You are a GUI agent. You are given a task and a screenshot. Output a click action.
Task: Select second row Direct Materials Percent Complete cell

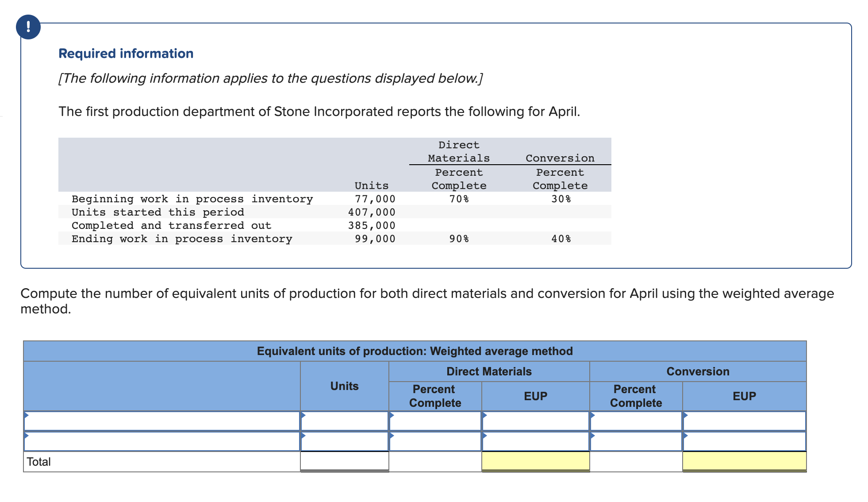tap(435, 441)
